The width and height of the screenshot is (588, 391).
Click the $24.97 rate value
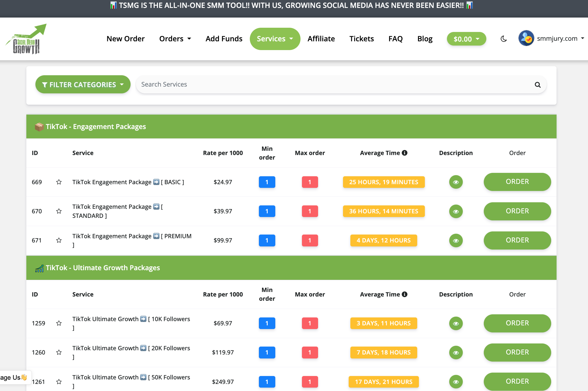pos(223,182)
